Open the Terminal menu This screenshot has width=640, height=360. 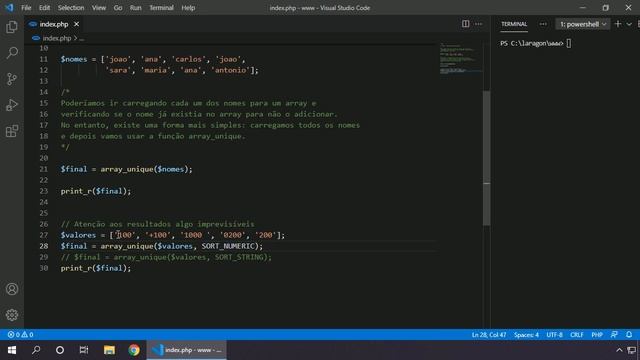(161, 8)
